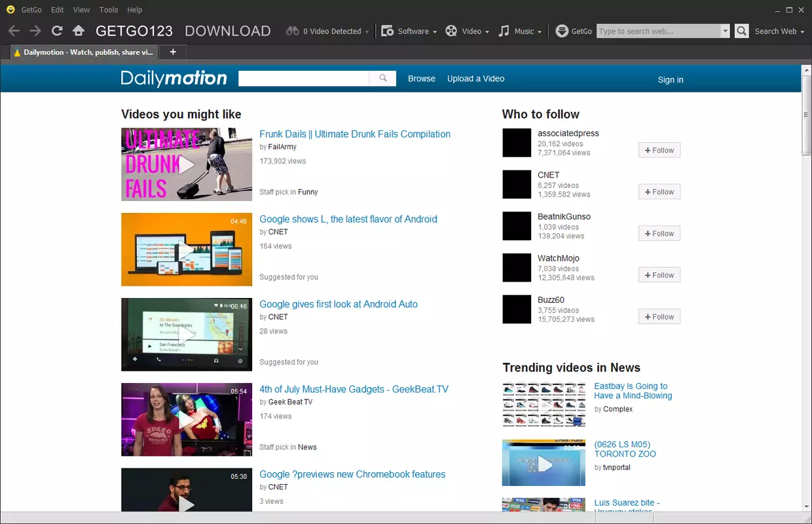Open the Help menu
Viewport: 812px width, 524px height.
coord(135,10)
